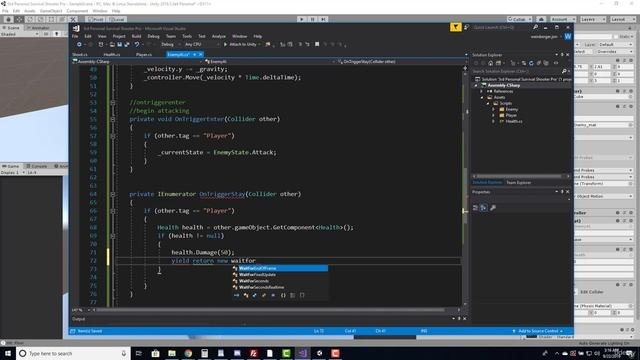640x360 pixels.
Task: Click the Refresh icon in Solution Explorer
Action: (x=531, y=63)
